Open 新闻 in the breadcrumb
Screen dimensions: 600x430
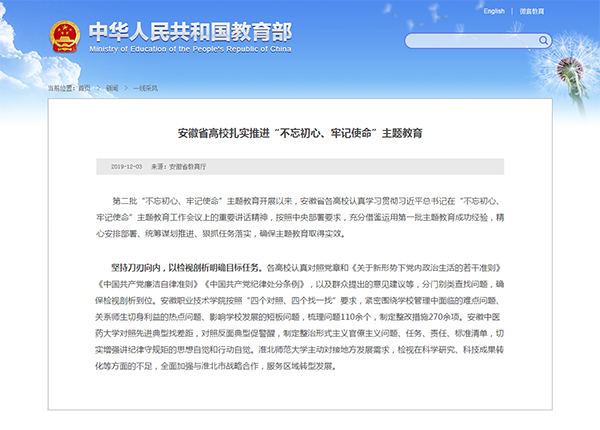[112, 88]
